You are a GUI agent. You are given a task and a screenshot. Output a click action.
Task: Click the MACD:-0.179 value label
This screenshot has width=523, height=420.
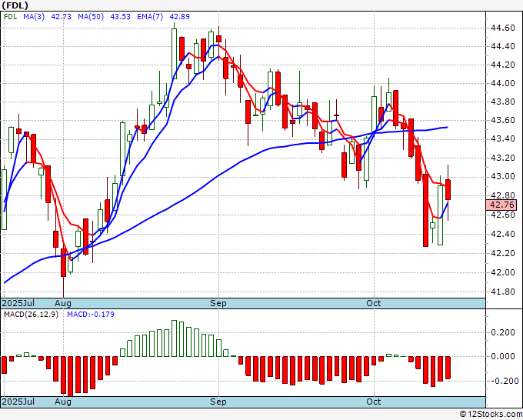(91, 315)
